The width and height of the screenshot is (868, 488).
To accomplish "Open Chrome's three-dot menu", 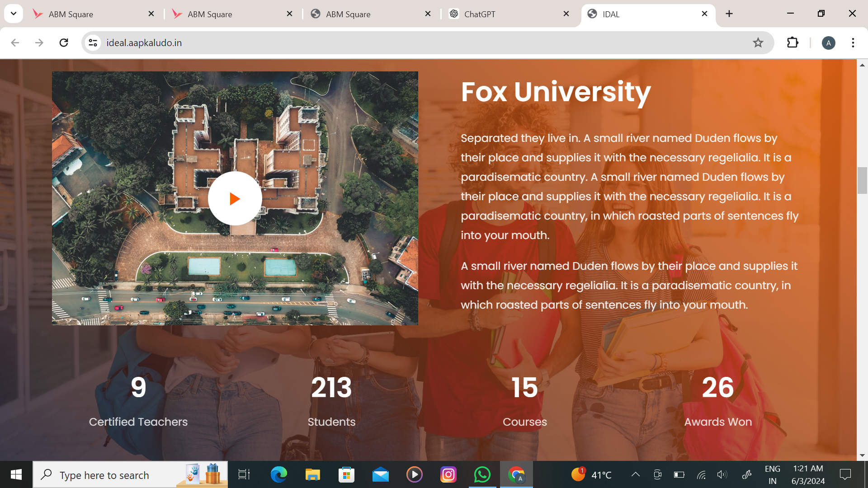I will pyautogui.click(x=853, y=42).
